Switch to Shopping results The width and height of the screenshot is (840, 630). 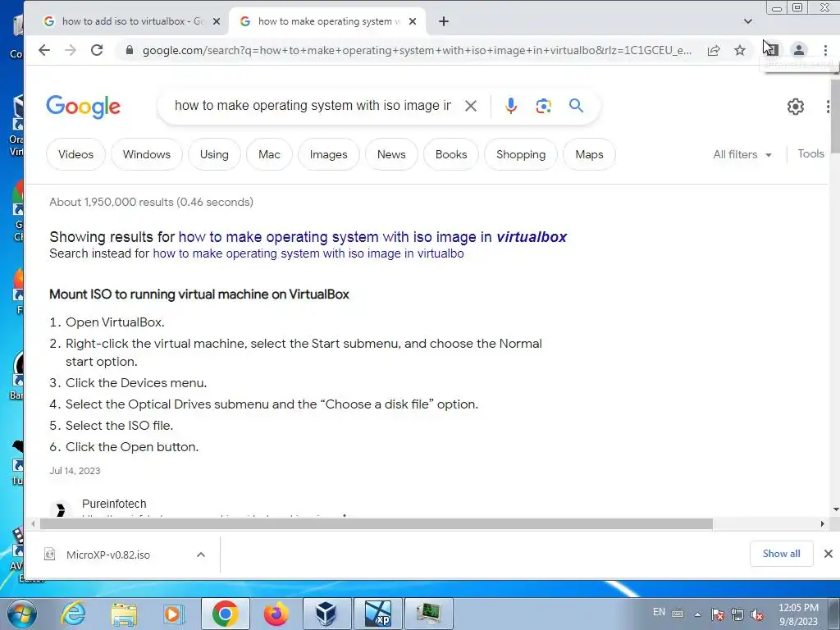coord(521,154)
